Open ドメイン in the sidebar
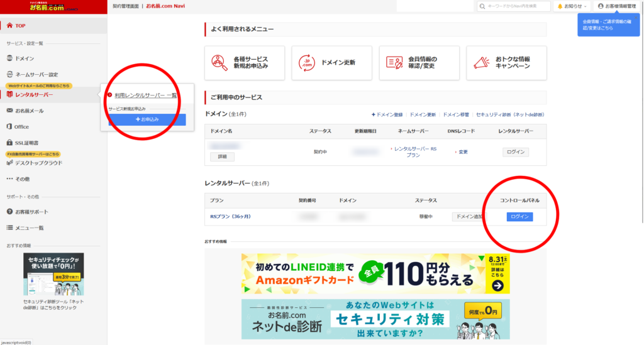This screenshot has height=345, width=644. [24, 58]
